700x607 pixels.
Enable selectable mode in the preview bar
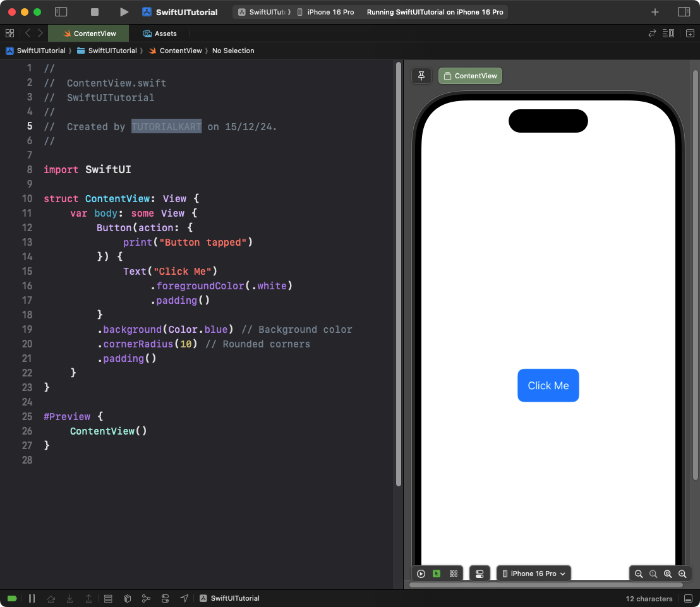[437, 574]
